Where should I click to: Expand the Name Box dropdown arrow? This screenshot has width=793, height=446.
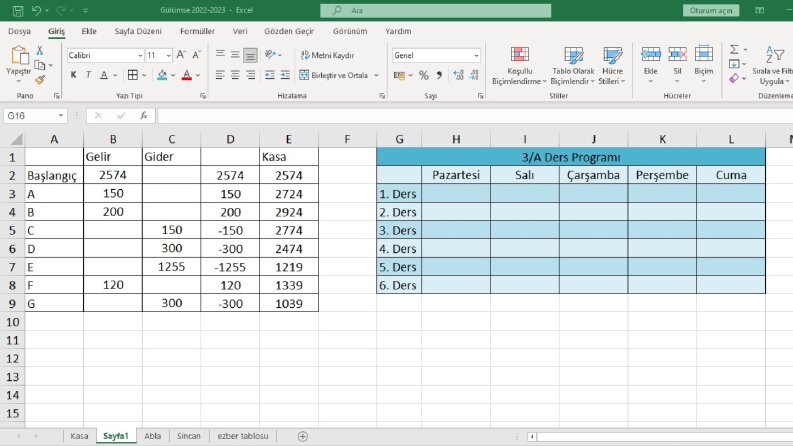coord(61,116)
